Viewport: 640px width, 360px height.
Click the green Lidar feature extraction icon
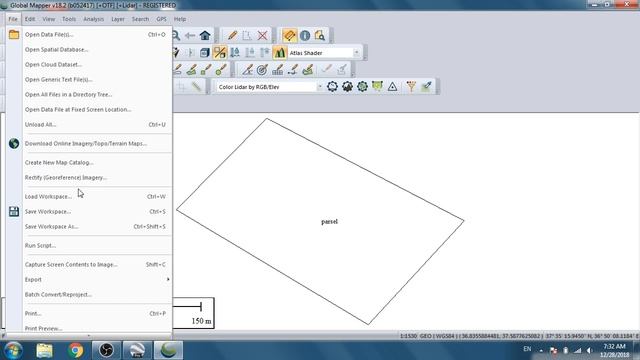377,87
